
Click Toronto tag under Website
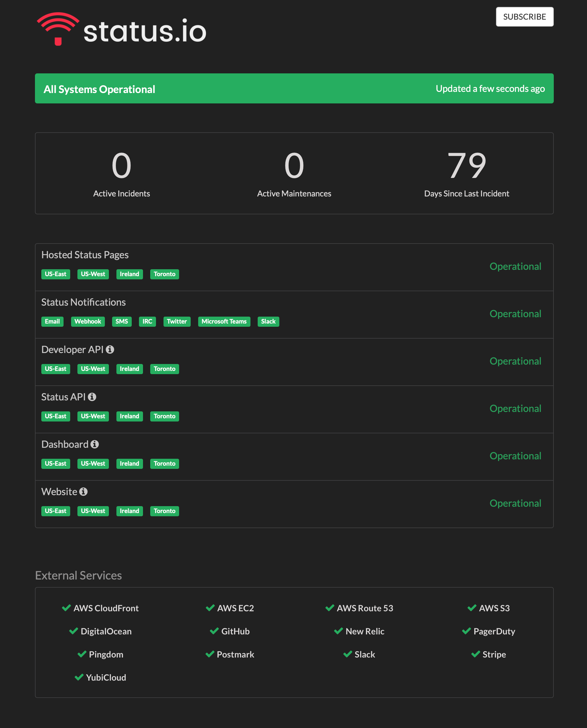(164, 510)
